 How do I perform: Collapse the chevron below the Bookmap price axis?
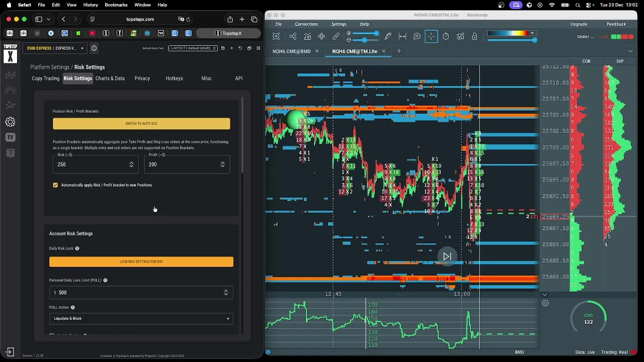point(544,295)
